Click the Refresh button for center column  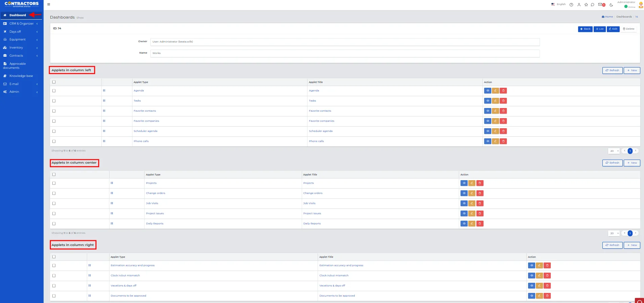click(x=612, y=163)
